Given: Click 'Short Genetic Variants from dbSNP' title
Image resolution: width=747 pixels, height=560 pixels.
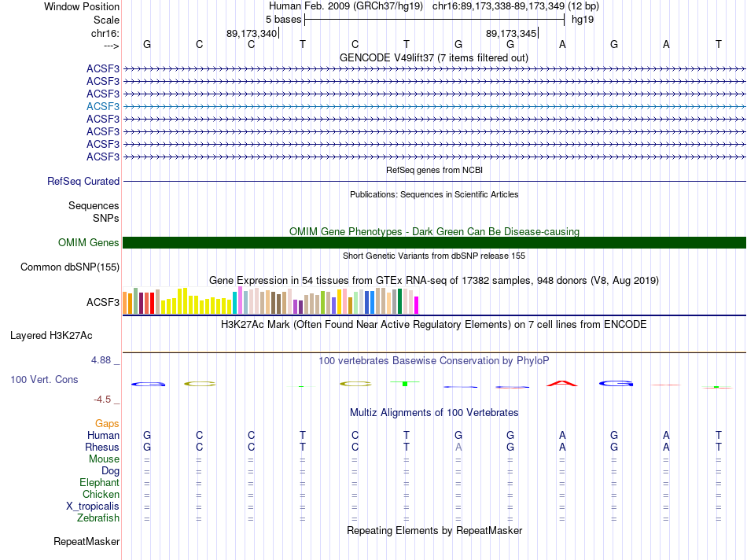Looking at the screenshot, I should [x=434, y=256].
